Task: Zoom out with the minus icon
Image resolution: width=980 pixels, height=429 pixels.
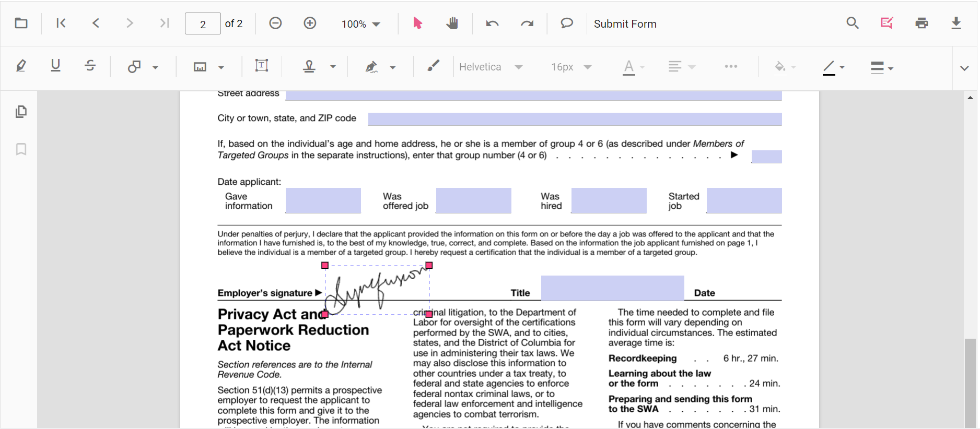Action: (275, 23)
